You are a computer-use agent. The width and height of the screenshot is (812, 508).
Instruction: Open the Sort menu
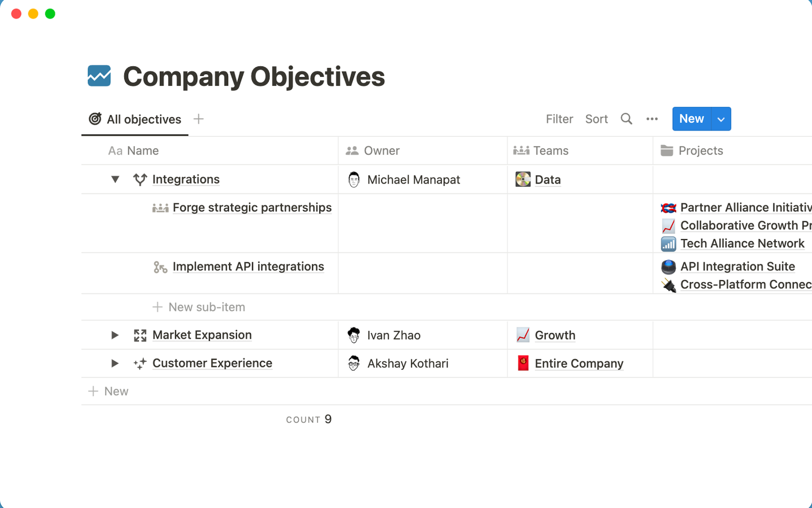(596, 119)
